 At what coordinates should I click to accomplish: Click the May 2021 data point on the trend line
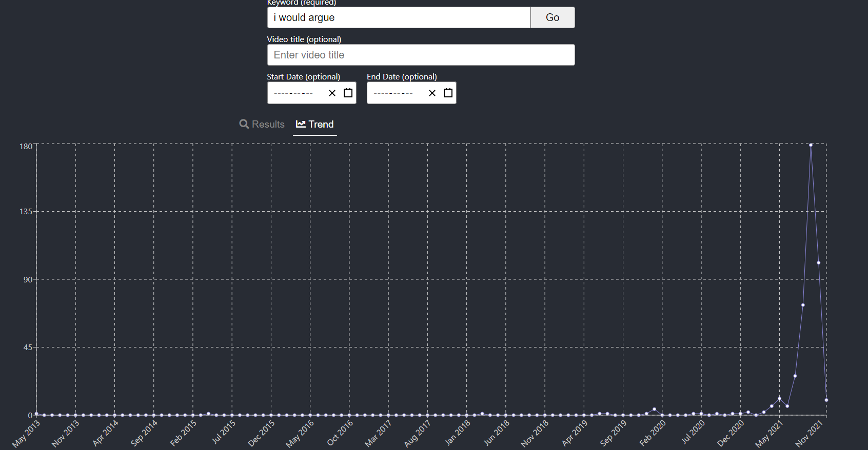[779, 398]
